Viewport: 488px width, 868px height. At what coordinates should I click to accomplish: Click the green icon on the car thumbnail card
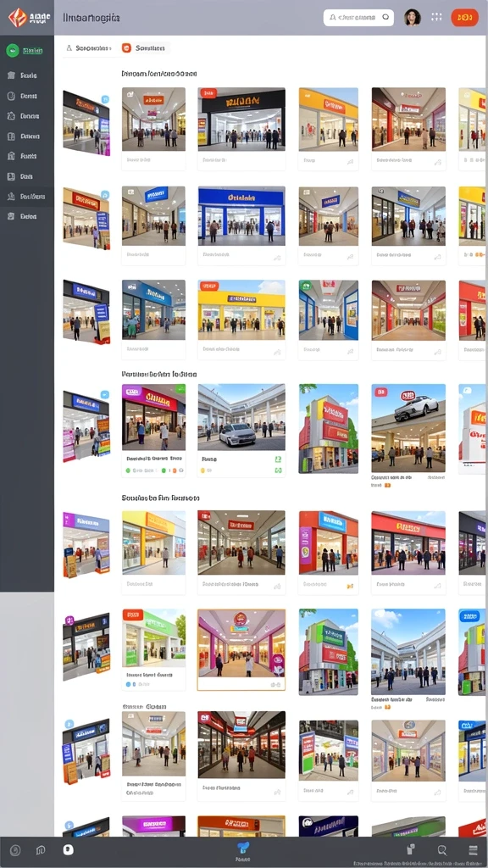pyautogui.click(x=278, y=459)
